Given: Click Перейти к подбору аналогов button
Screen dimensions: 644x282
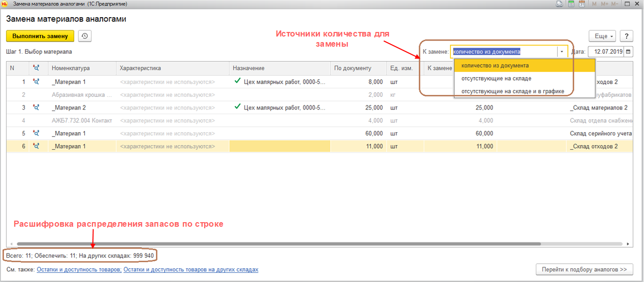Looking at the screenshot, I should (584, 269).
